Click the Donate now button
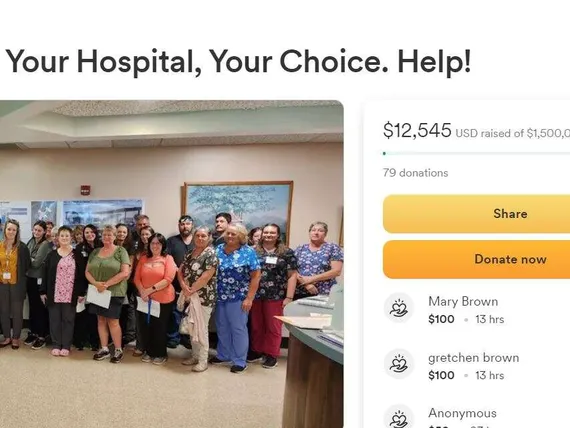Viewport: 570px width, 428px height. 476,259
